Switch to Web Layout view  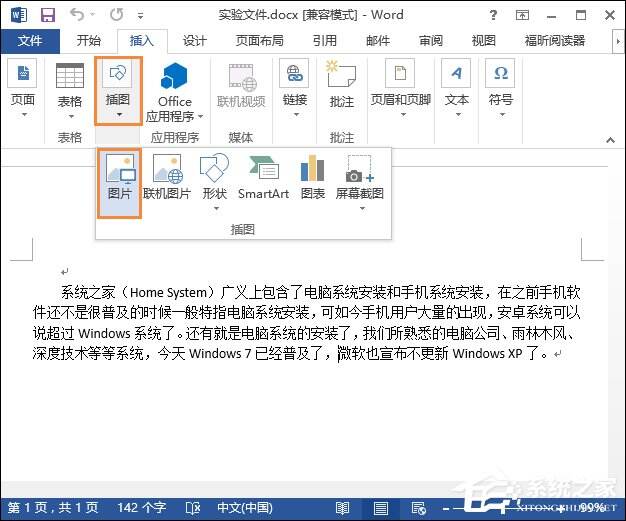point(418,508)
